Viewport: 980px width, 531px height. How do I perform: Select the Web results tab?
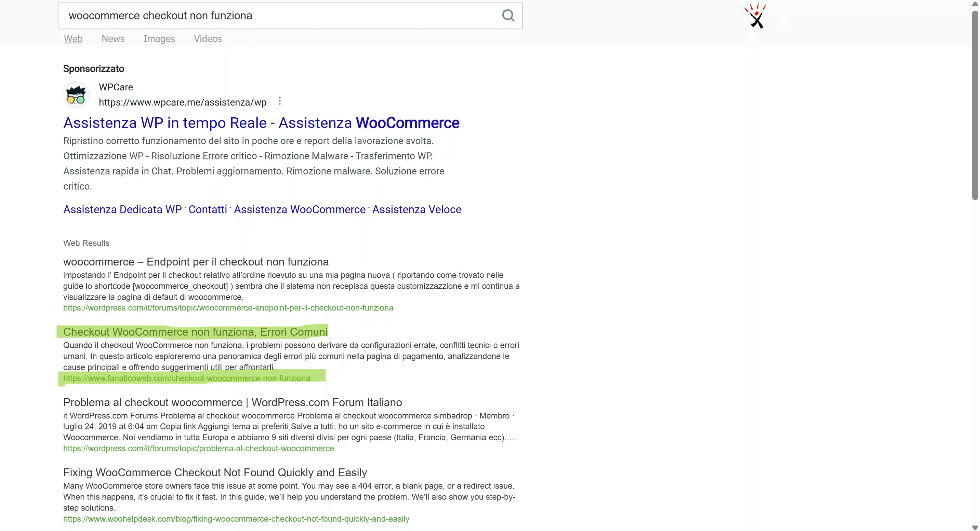coord(73,39)
